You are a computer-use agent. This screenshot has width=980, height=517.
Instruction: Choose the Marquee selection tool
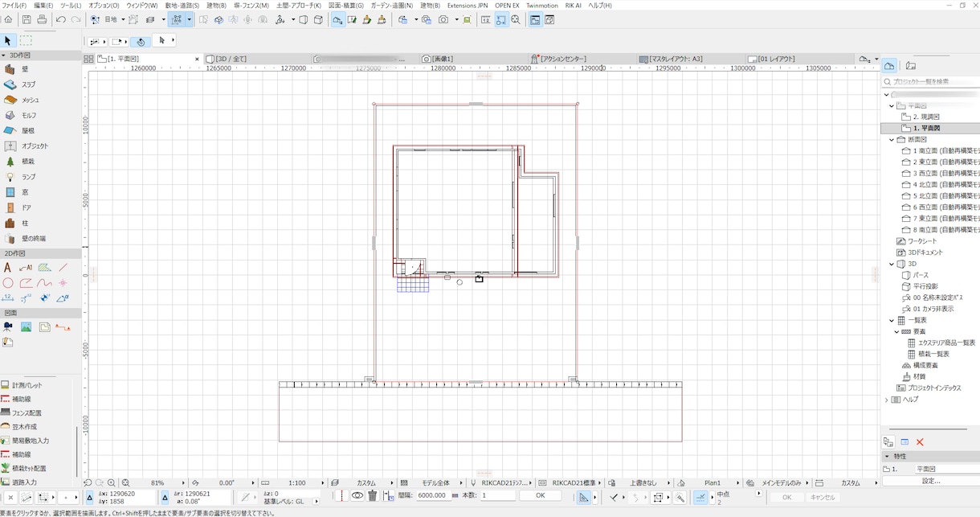(x=26, y=40)
